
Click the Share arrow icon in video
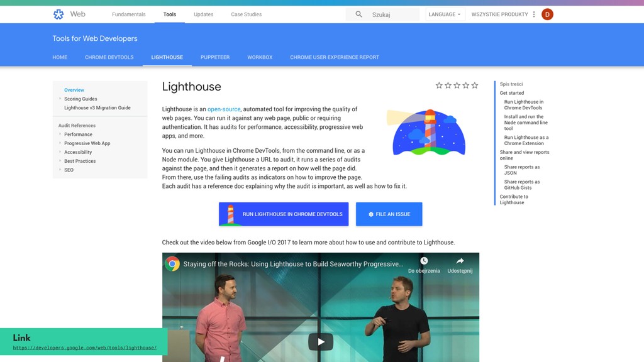tap(460, 261)
